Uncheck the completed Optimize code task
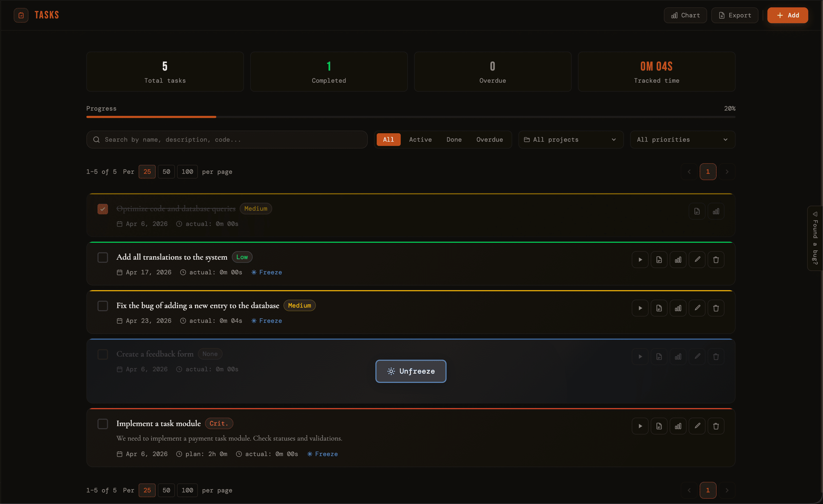 pyautogui.click(x=102, y=209)
